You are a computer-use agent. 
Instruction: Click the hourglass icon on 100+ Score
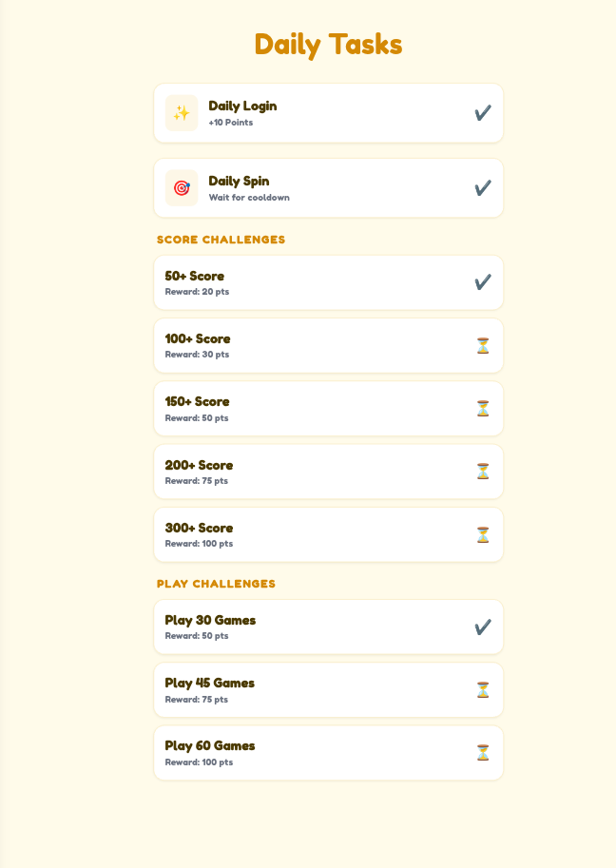(x=483, y=346)
